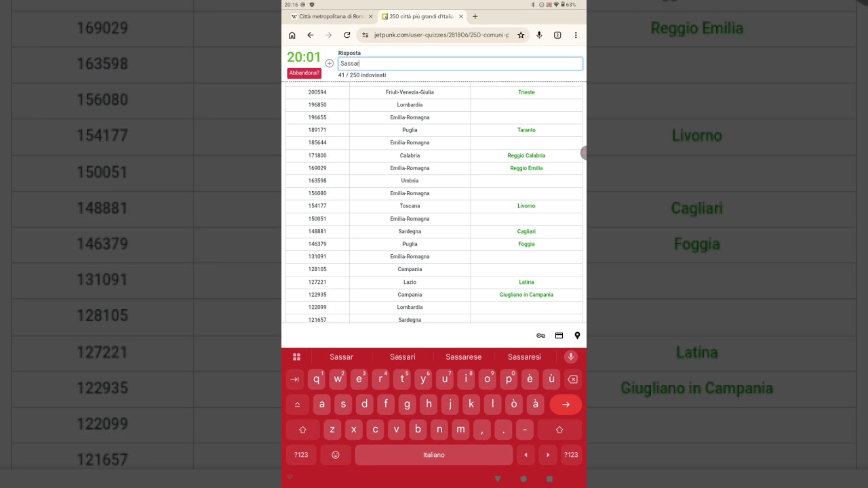Tap the comma key
The width and height of the screenshot is (868, 488).
(x=482, y=430)
